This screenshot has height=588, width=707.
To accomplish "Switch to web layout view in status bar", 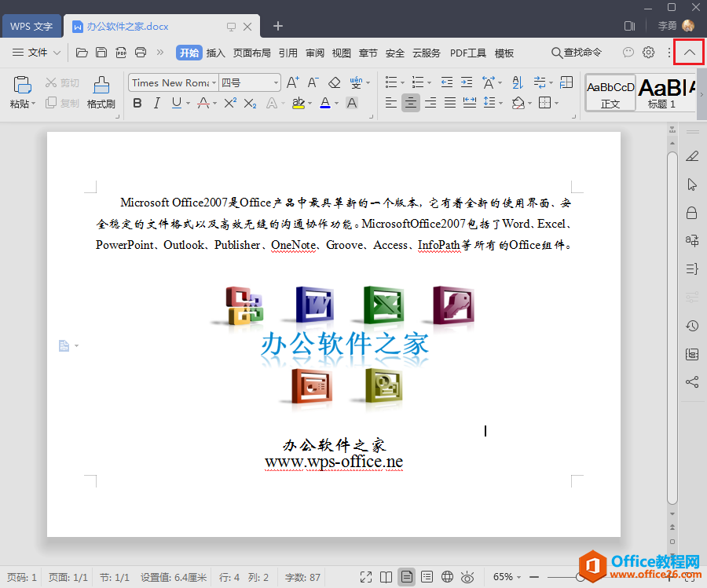I will 447,577.
